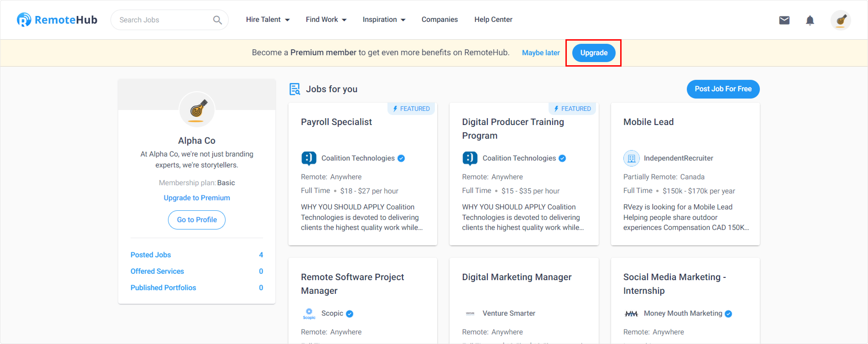The width and height of the screenshot is (868, 344).
Task: Click Coalition Technologies logo on Payroll Specialist card
Action: [309, 158]
